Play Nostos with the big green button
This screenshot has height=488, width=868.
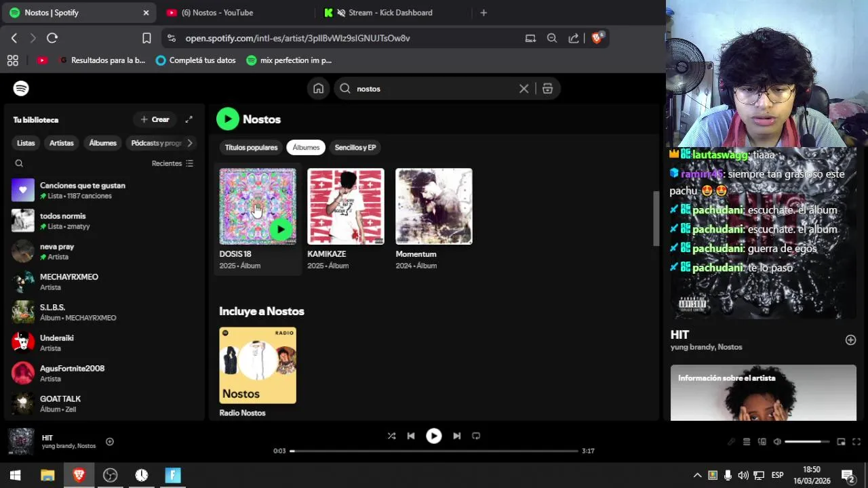[228, 119]
